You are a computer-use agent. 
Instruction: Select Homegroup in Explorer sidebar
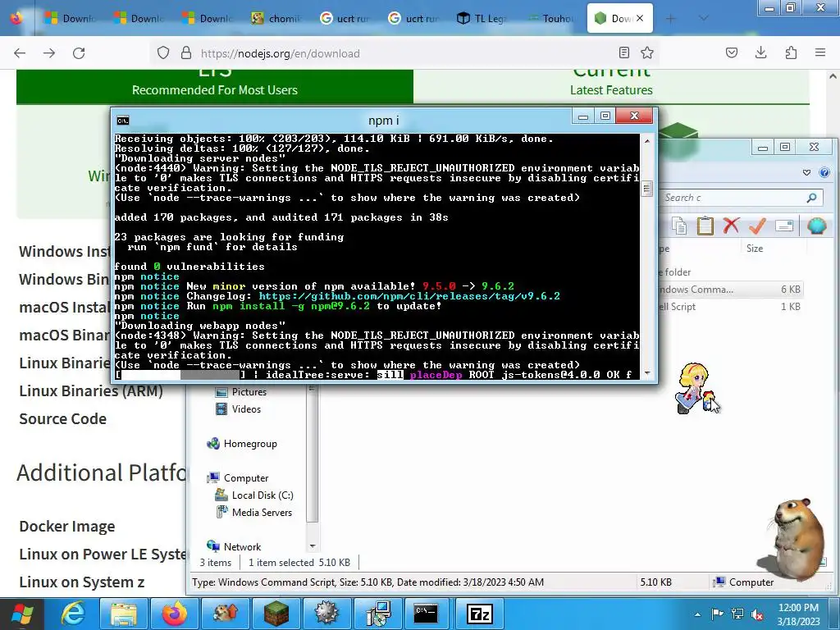tap(242, 444)
